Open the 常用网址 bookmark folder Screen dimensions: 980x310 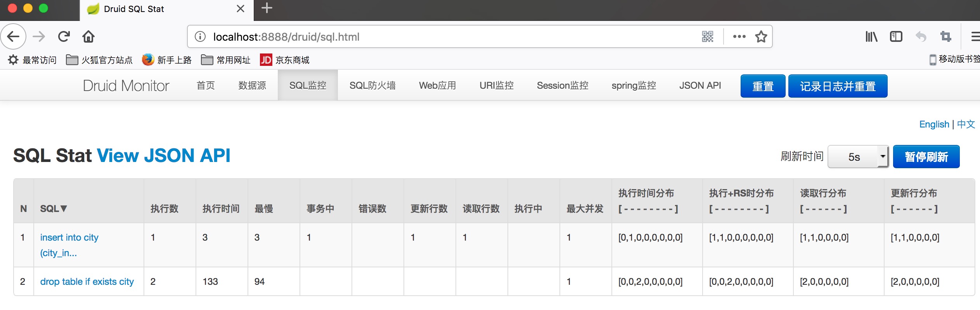226,60
